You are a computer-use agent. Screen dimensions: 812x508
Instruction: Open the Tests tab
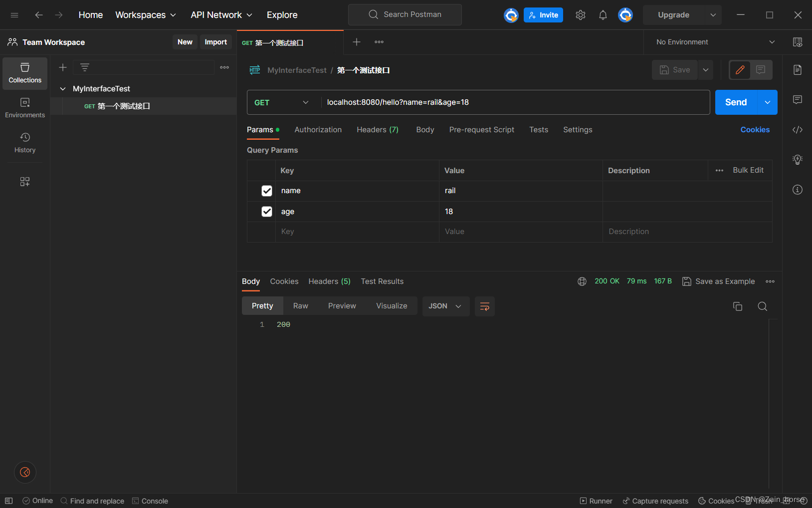(539, 130)
